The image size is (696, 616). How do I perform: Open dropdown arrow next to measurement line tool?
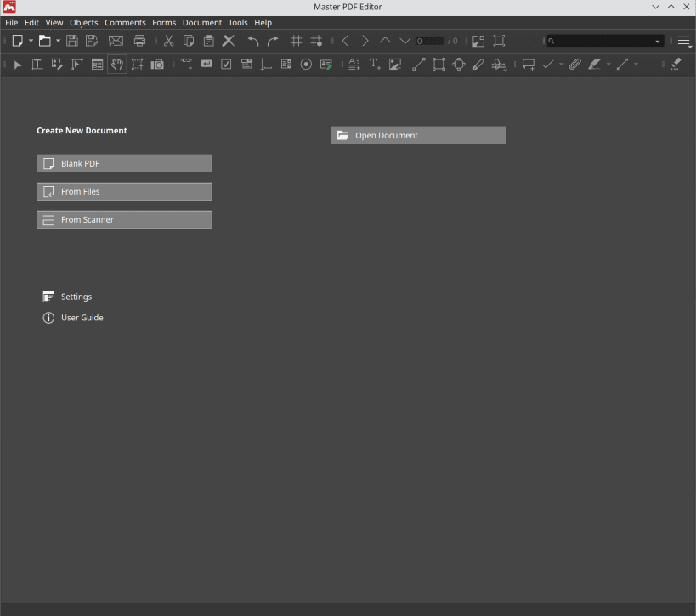point(636,65)
